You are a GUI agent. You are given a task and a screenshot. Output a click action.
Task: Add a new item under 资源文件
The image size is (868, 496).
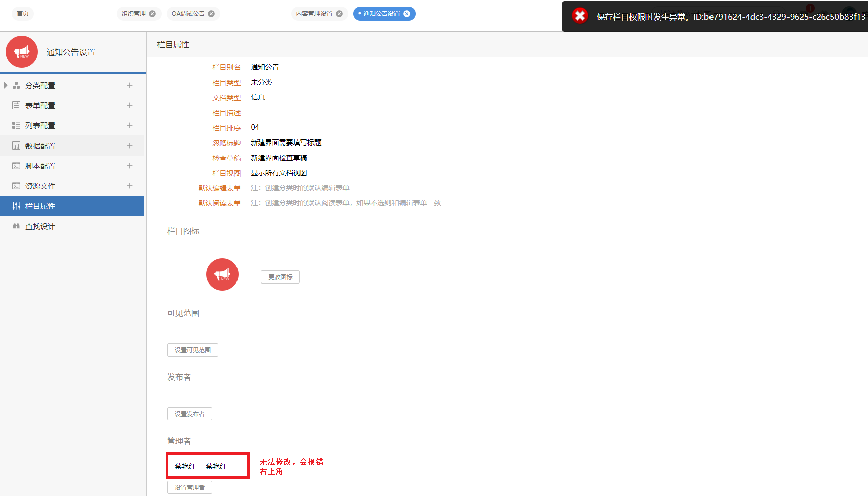click(130, 186)
